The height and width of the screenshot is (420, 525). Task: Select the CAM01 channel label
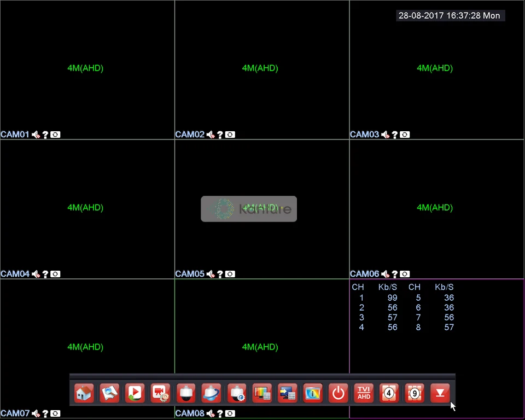click(15, 135)
